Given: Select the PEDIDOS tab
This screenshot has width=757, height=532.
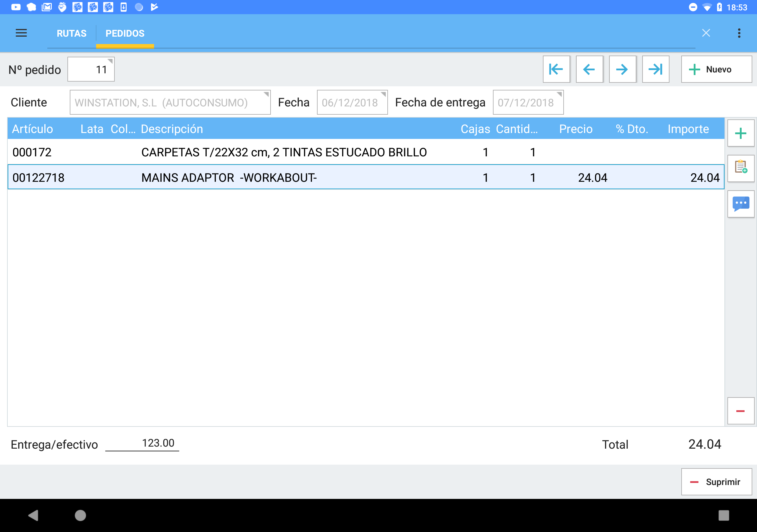Looking at the screenshot, I should [125, 33].
